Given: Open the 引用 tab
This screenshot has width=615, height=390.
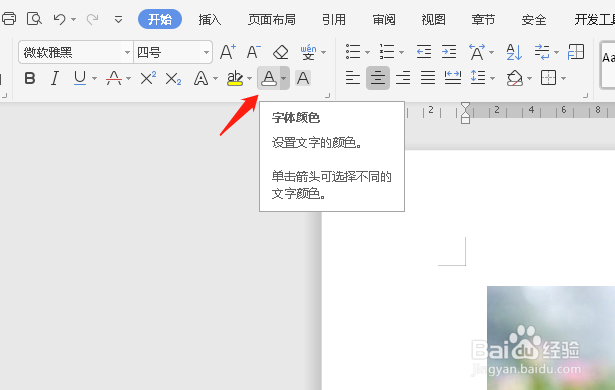Looking at the screenshot, I should point(334,19).
